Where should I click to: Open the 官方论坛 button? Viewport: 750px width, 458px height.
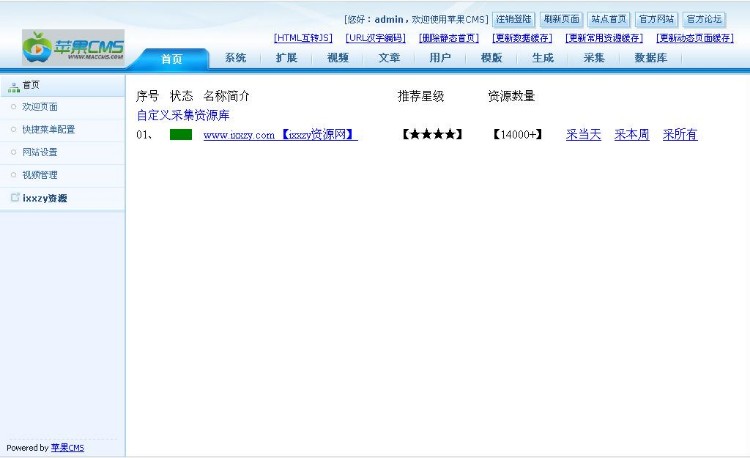[x=704, y=19]
